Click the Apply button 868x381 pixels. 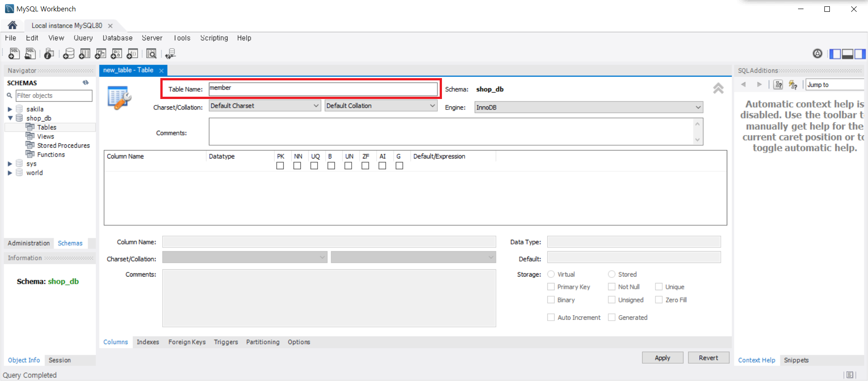click(x=662, y=358)
